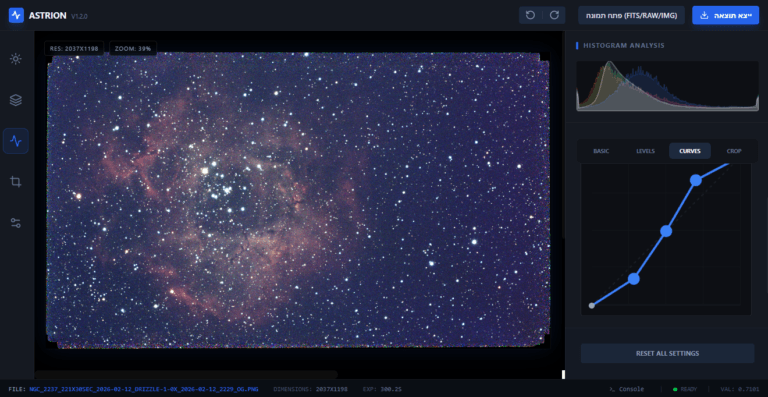Click the Histogram Analysis heading
The image size is (768, 397).
(x=624, y=46)
